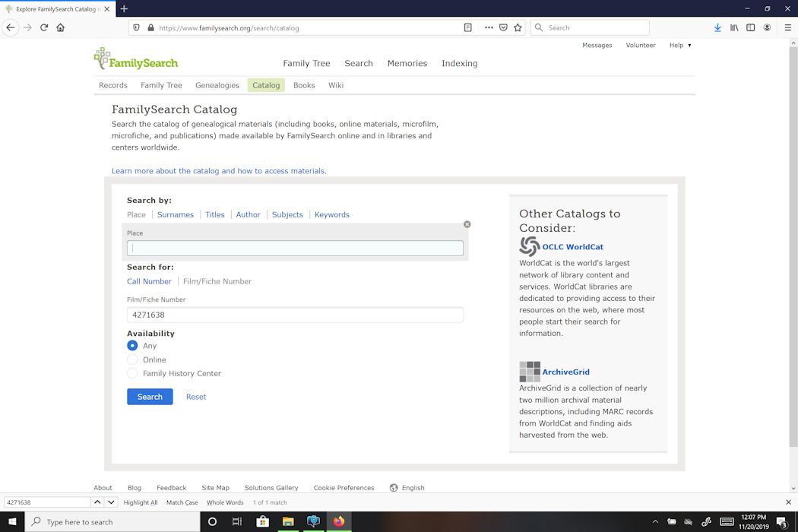Open the Volunteer link

click(x=641, y=46)
